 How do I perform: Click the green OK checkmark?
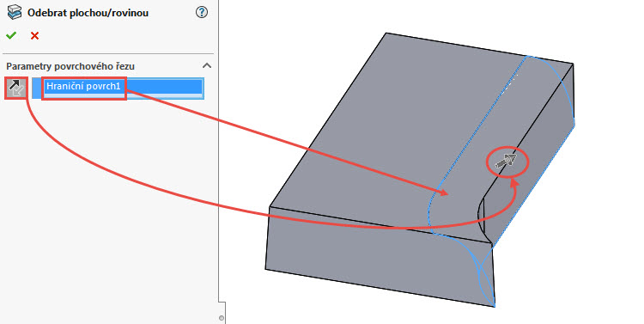pos(11,36)
